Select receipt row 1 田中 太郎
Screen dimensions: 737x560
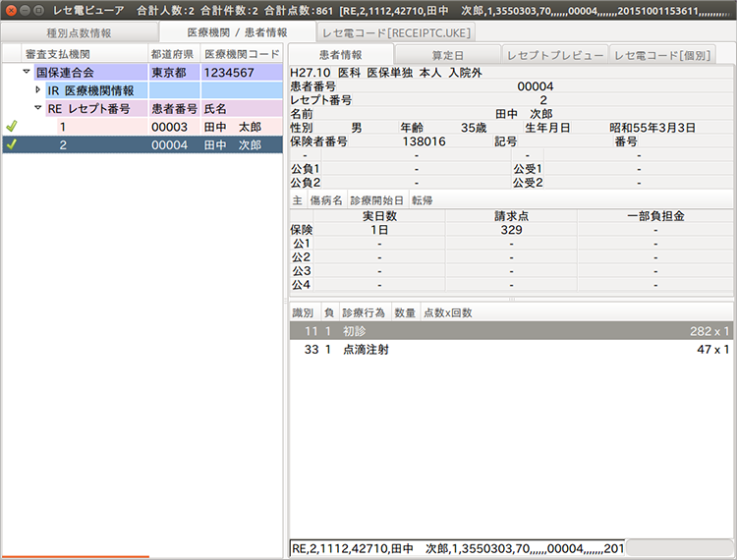pos(142,127)
